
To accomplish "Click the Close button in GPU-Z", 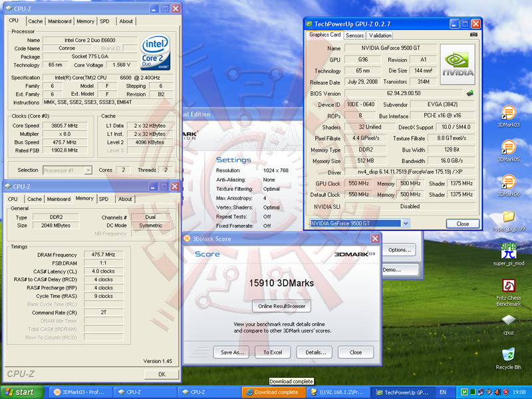I will click(x=462, y=223).
